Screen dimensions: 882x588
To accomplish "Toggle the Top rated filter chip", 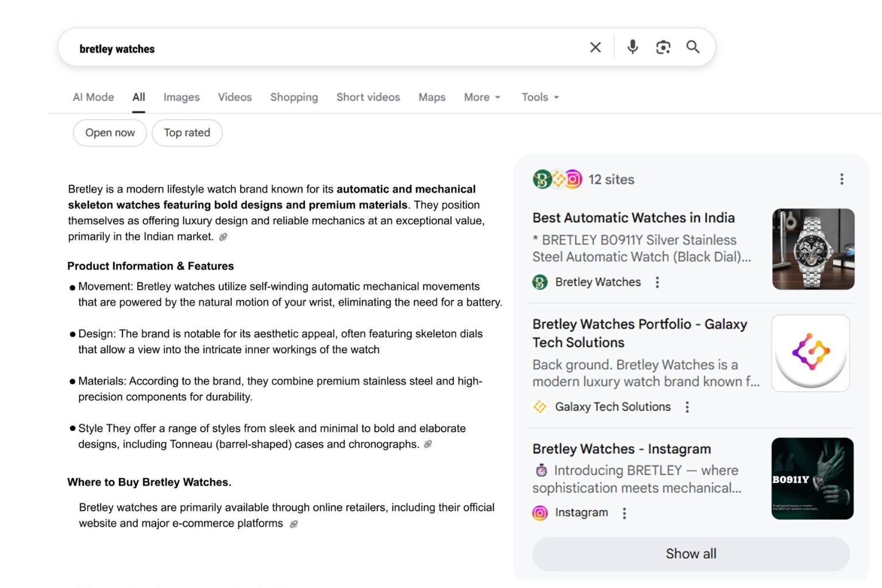I will 187,133.
